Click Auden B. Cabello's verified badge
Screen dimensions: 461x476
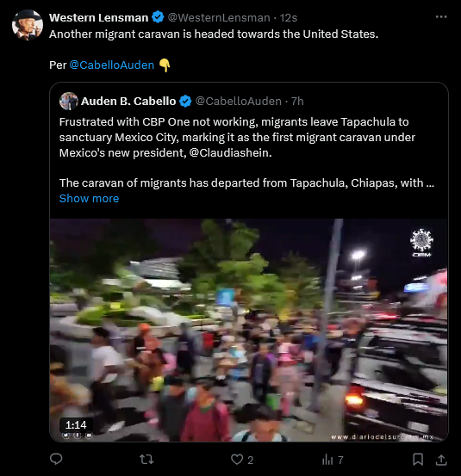tap(185, 101)
